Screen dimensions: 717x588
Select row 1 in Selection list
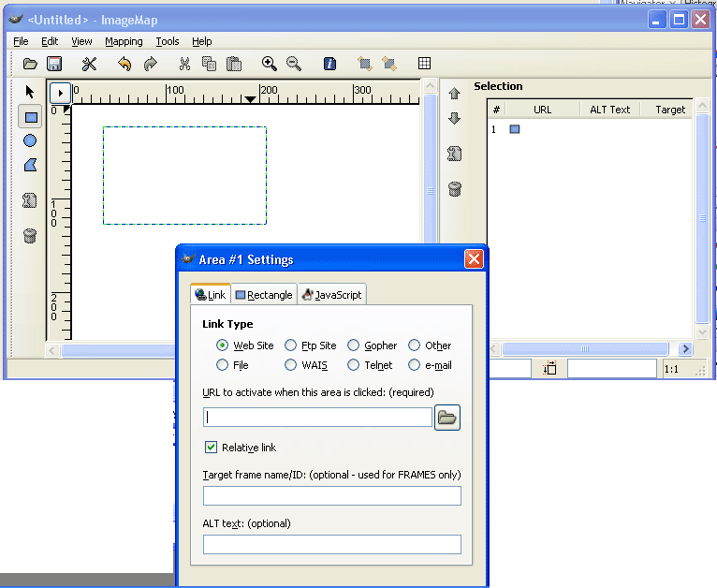pyautogui.click(x=590, y=129)
